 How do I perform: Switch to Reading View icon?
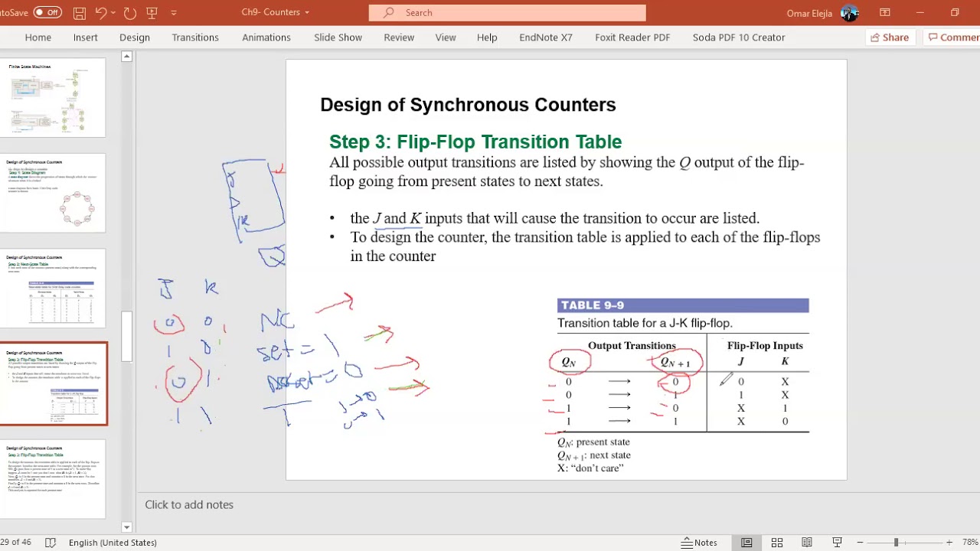point(807,542)
